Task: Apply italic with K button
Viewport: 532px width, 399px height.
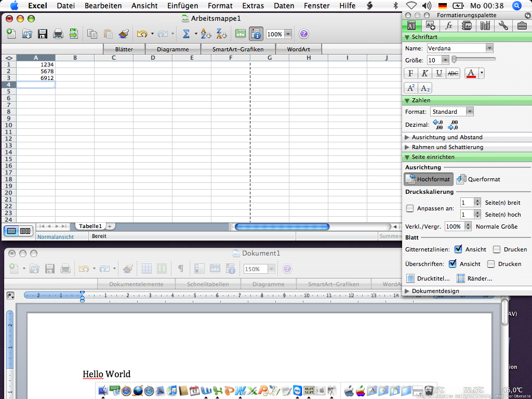Action: point(424,73)
